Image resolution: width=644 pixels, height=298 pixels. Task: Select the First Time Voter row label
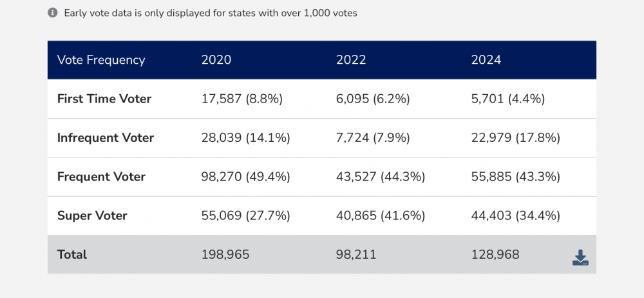point(104,99)
